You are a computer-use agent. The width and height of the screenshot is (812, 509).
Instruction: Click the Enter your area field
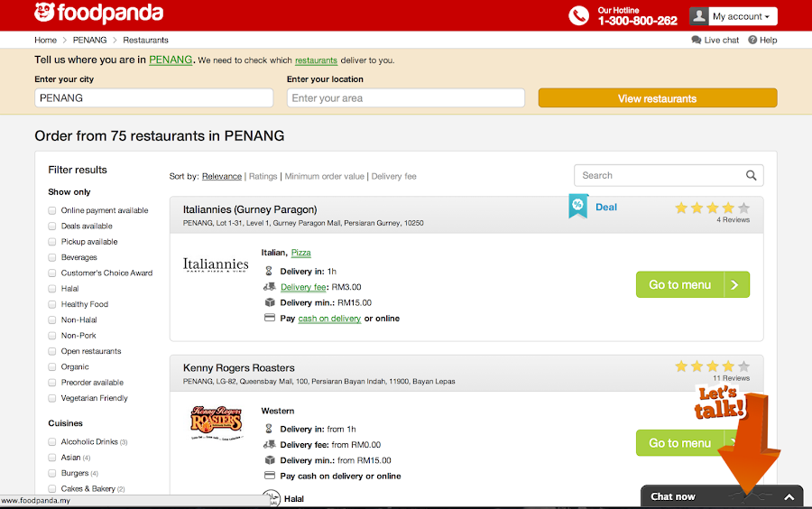[x=406, y=97]
